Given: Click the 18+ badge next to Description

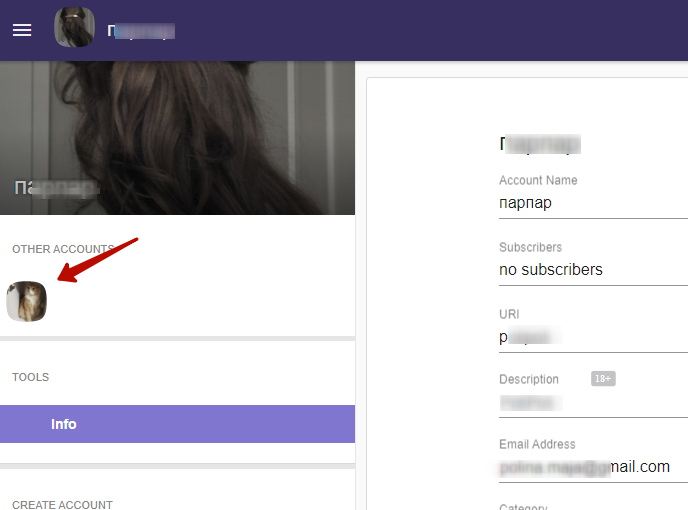Looking at the screenshot, I should pyautogui.click(x=603, y=378).
